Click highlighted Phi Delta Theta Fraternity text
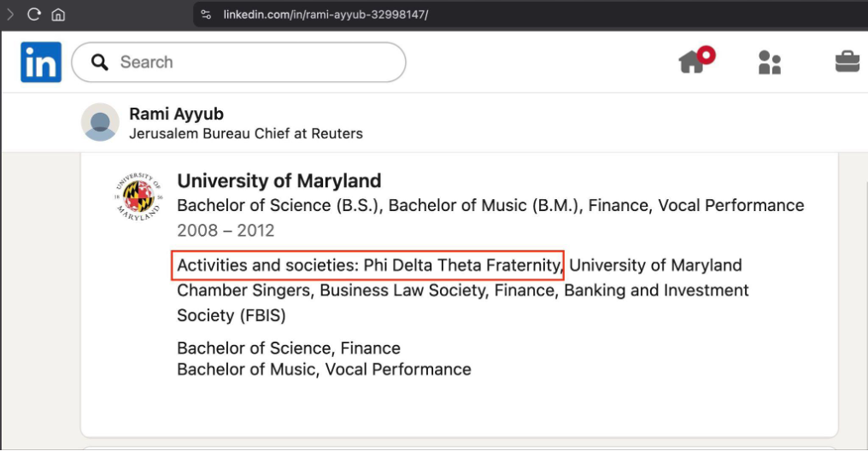 pos(368,266)
